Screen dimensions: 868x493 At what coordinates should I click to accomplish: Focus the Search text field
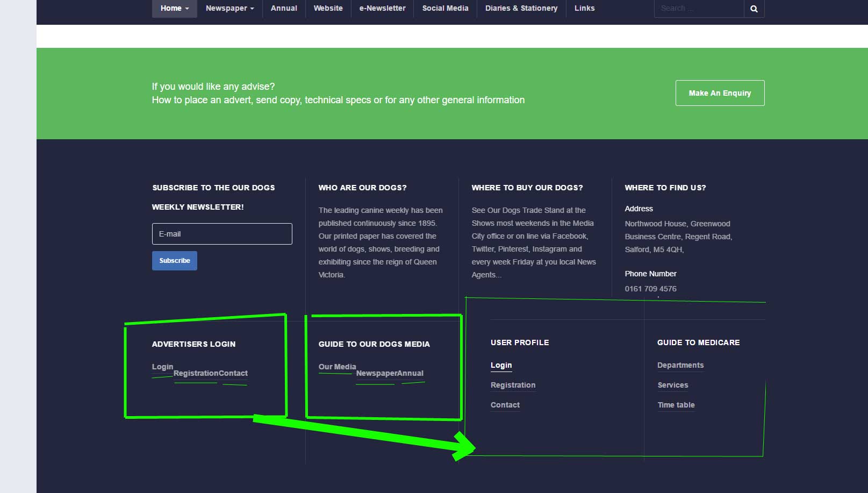click(699, 9)
